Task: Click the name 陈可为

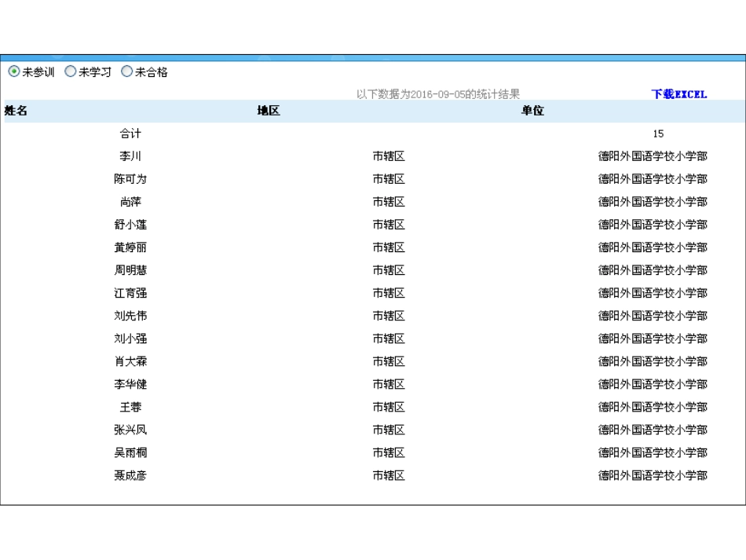Action: coord(130,179)
